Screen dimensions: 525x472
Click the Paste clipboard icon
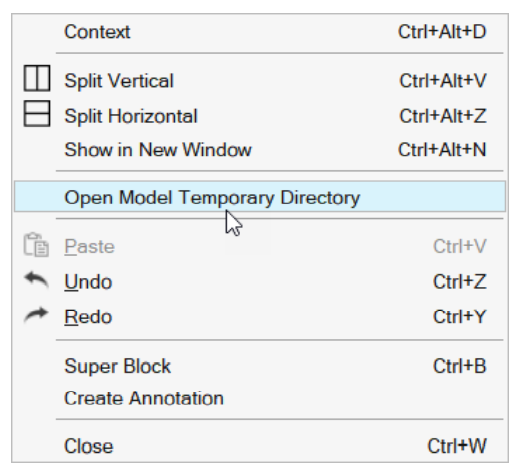point(36,245)
